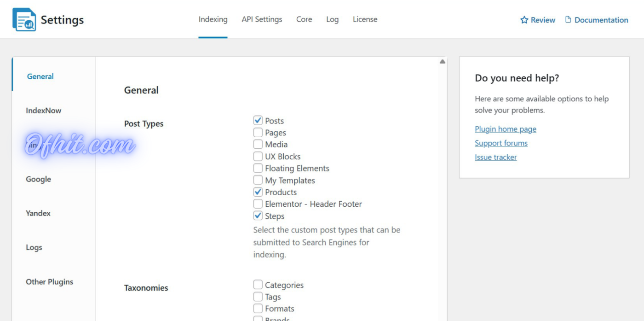
Task: Go to the License tab
Action: coord(365,19)
